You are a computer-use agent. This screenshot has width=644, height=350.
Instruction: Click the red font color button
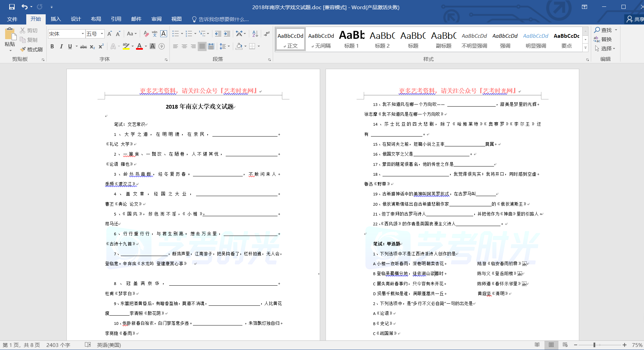139,47
